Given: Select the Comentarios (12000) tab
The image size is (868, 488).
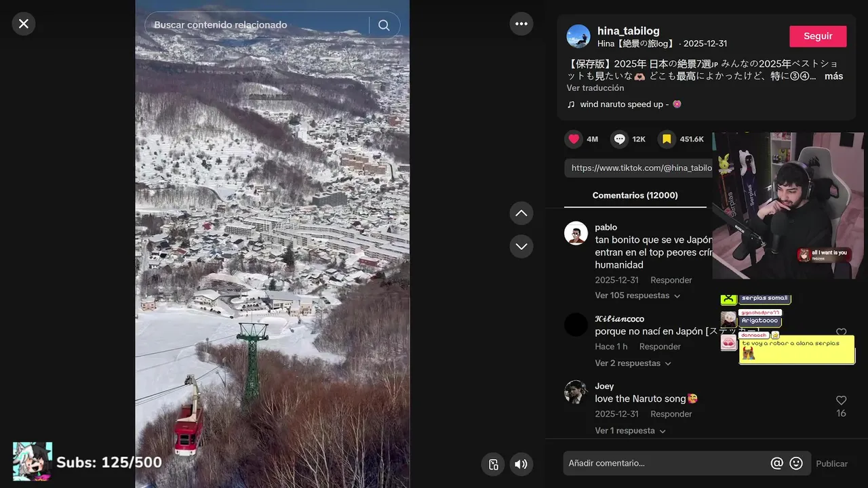Looking at the screenshot, I should coord(635,195).
